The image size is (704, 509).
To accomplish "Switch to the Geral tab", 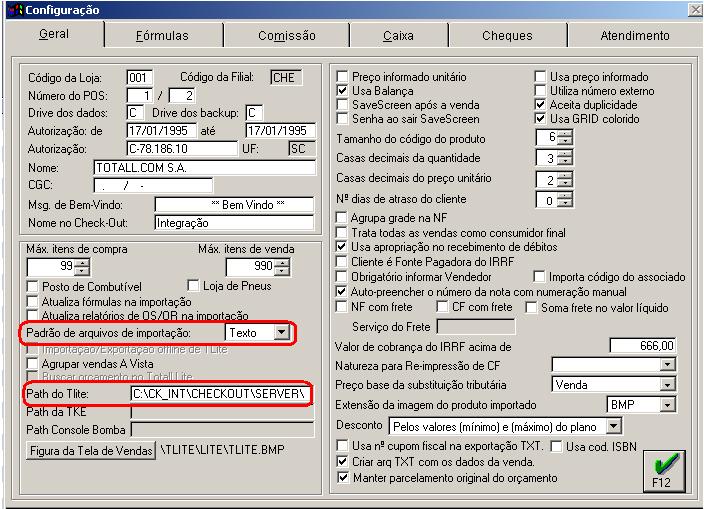I will click(54, 34).
